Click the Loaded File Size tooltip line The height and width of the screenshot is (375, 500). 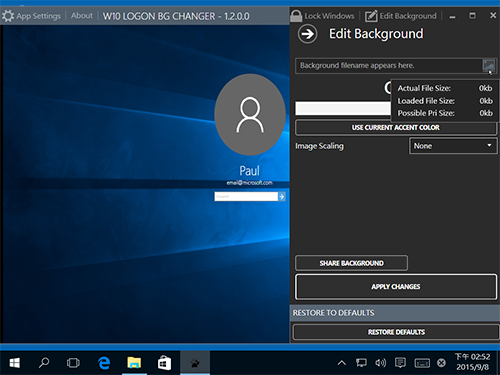(445, 101)
